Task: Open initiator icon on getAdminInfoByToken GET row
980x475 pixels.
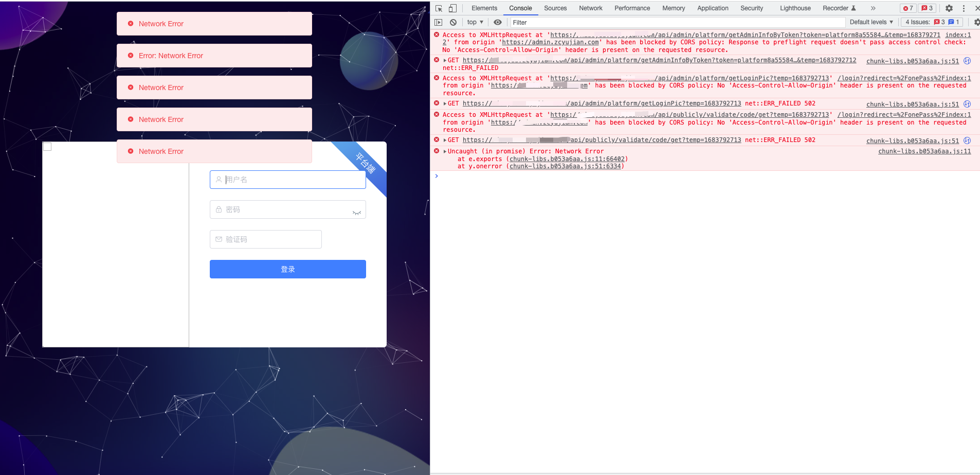Action: tap(967, 61)
